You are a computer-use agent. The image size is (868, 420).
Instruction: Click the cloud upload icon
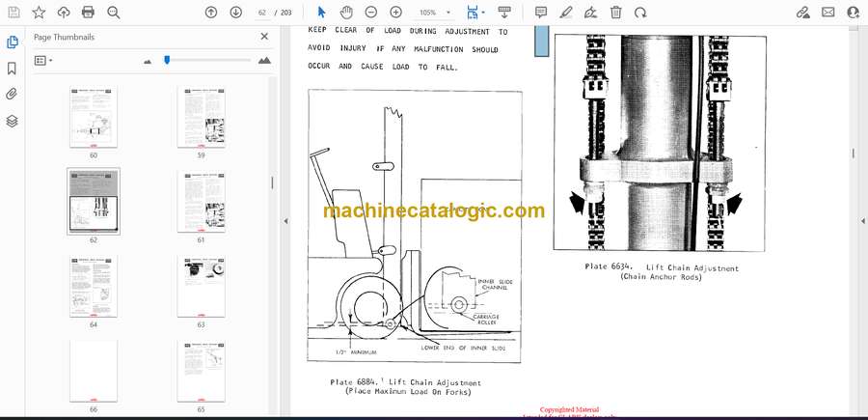coord(64,13)
